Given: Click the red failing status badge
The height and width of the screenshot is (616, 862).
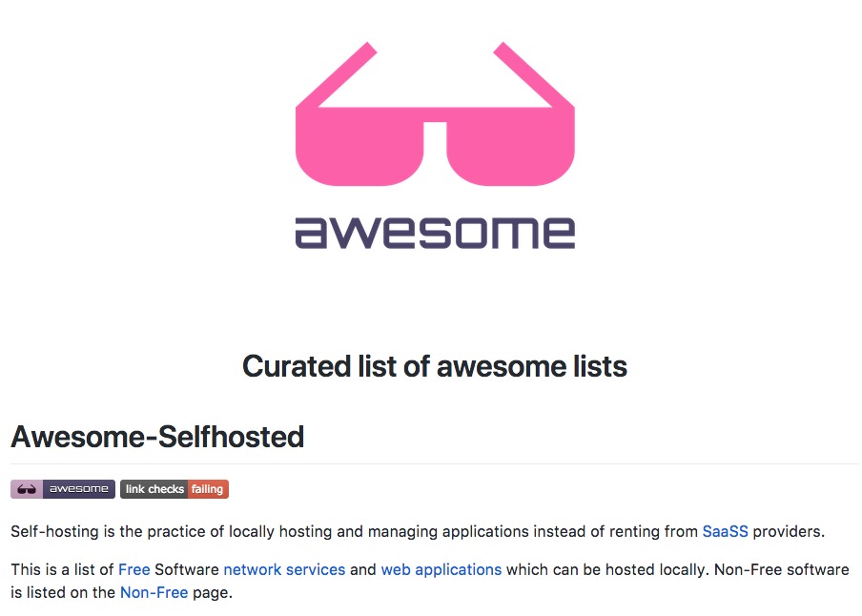Looking at the screenshot, I should 207,489.
